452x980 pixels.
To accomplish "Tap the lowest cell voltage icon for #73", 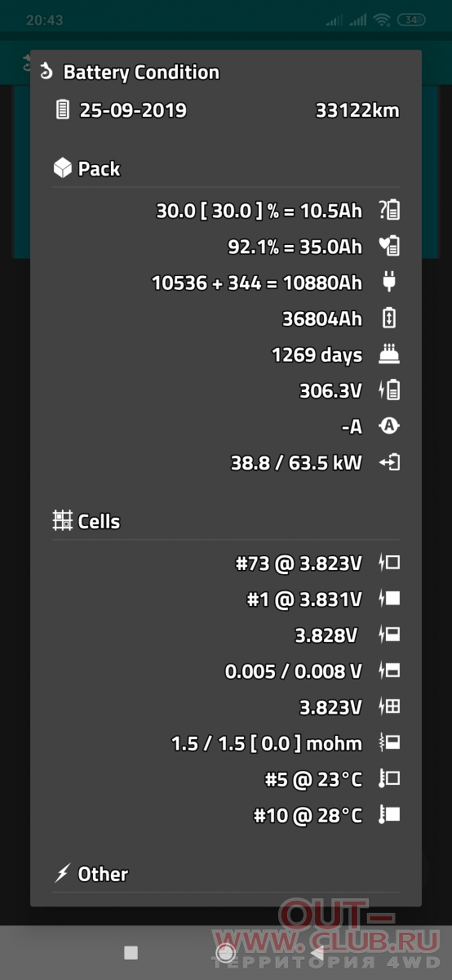I will coord(389,563).
